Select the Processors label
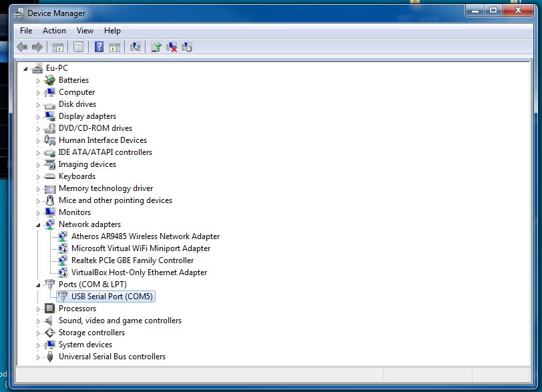Viewport: 542px width, 392px height. click(77, 309)
